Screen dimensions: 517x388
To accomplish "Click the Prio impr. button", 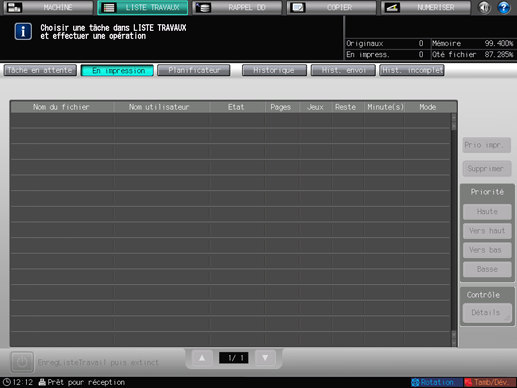I will 487,145.
